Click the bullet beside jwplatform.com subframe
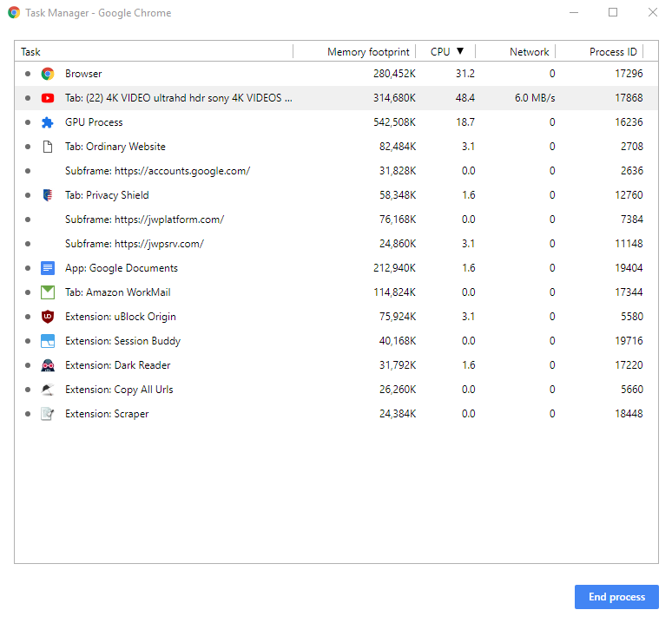Image resolution: width=672 pixels, height=623 pixels. [x=28, y=220]
